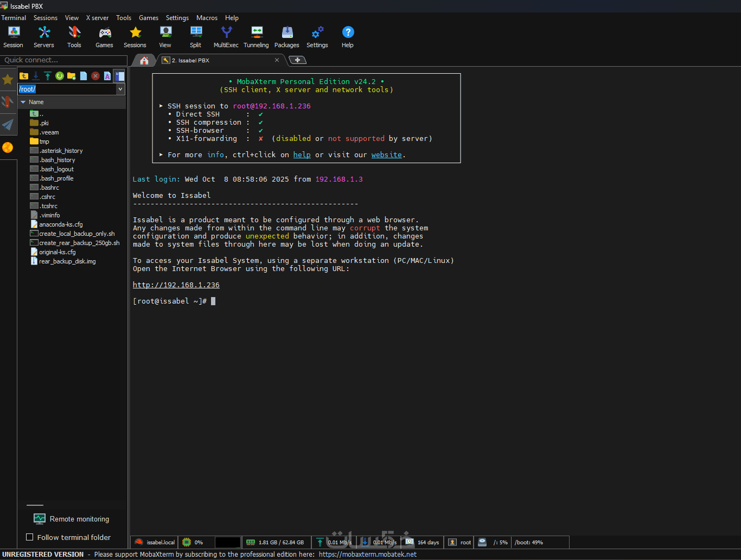Toggle sort order on Name column
This screenshot has height=560, width=741.
click(36, 102)
